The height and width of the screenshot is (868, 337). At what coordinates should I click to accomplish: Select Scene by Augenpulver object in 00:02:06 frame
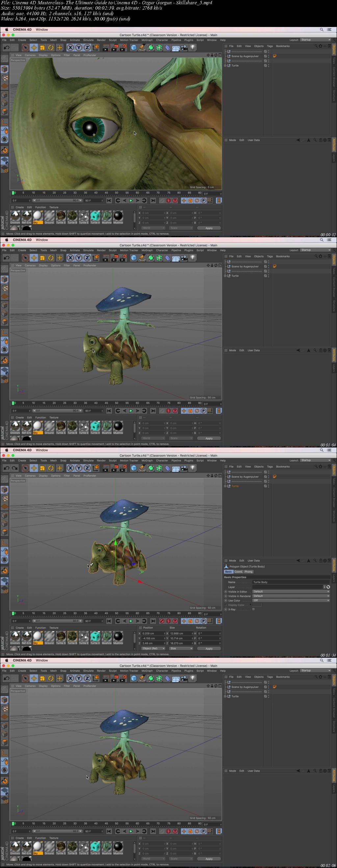(245, 687)
